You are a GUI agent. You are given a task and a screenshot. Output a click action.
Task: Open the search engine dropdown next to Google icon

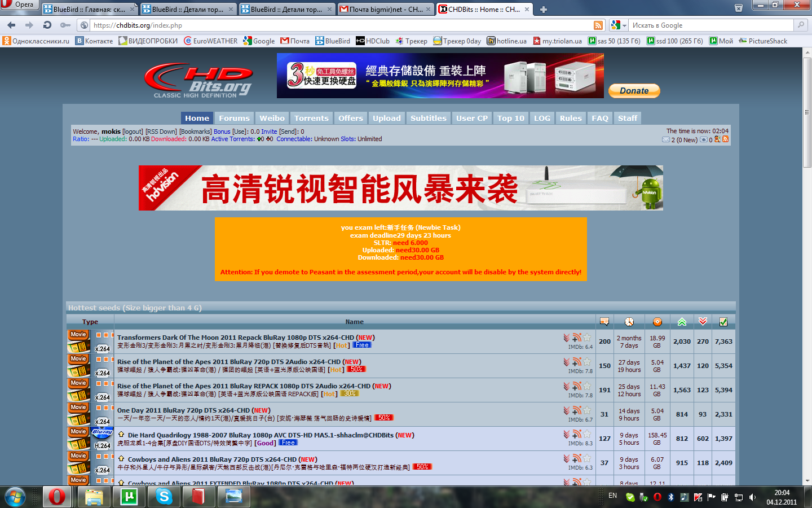click(x=624, y=25)
